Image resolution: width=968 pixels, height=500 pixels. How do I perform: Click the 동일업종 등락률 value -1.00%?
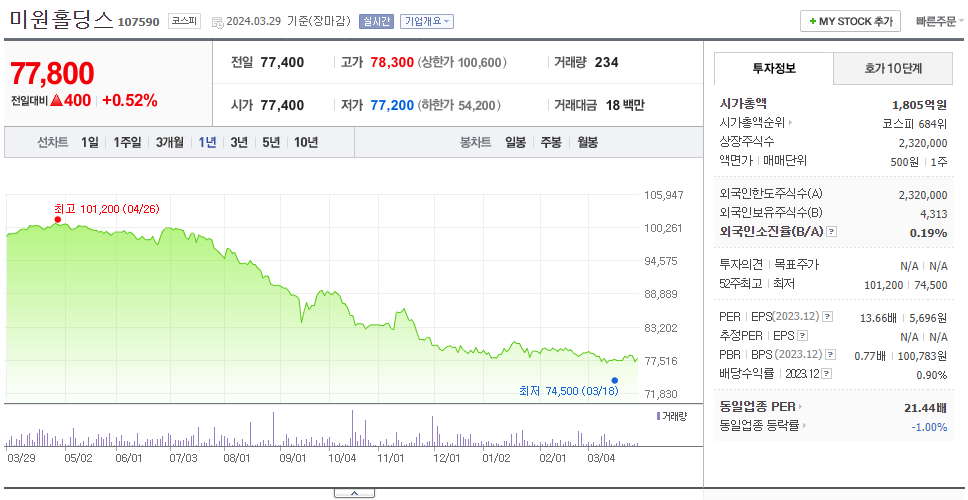tap(929, 427)
